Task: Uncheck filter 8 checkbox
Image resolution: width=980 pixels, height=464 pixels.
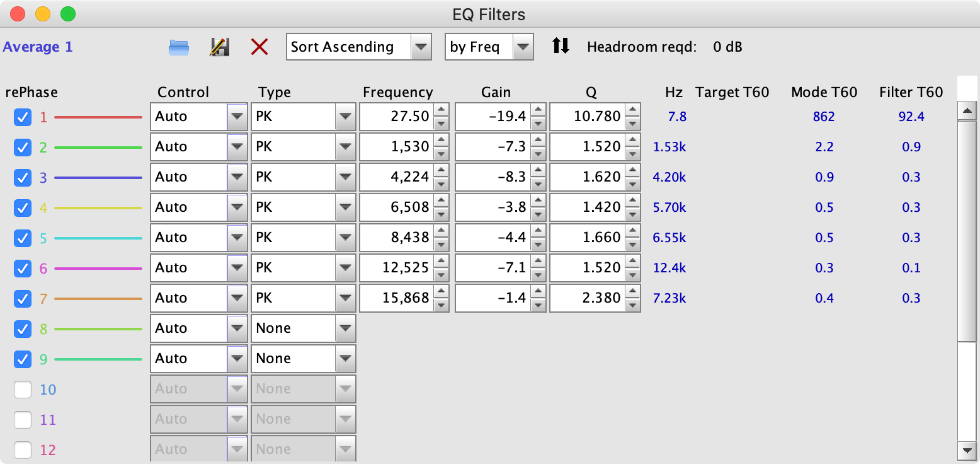Action: (23, 328)
